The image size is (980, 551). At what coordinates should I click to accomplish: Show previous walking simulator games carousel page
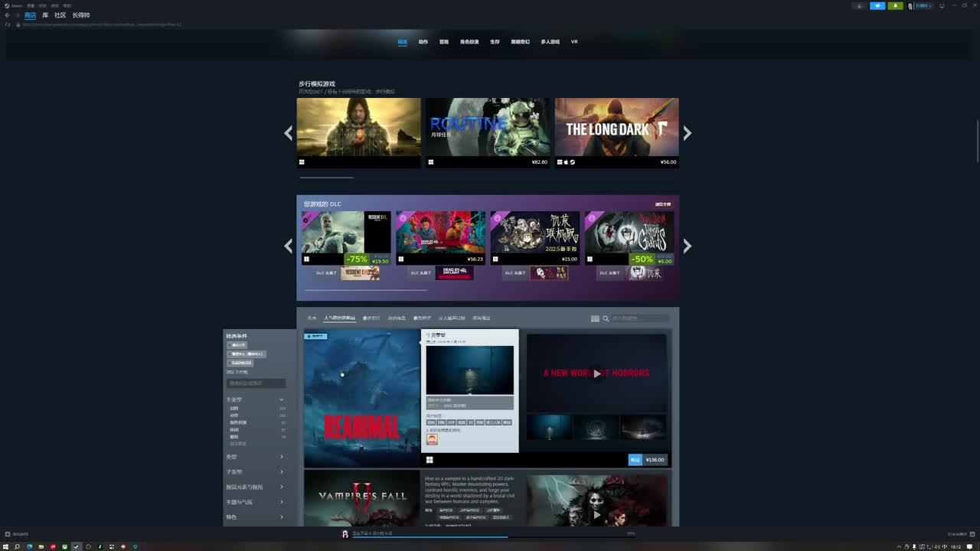[x=288, y=133]
